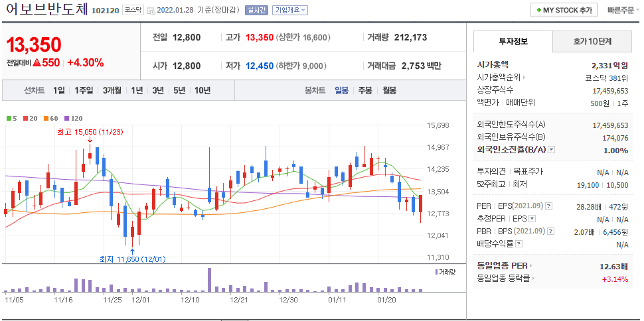Click help icon next to 배당수익률
Viewport: 644px width, 321px height.
(519, 244)
